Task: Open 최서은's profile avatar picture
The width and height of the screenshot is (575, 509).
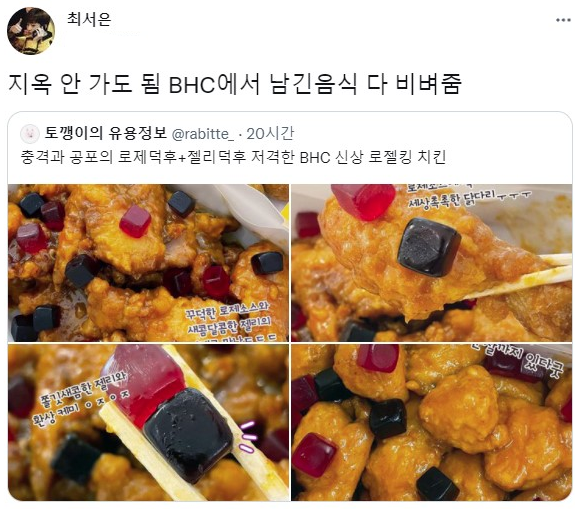Action: [x=31, y=31]
